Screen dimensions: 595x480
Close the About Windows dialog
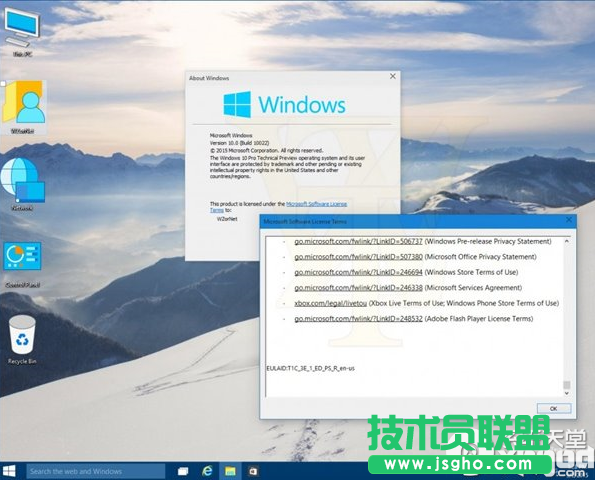393,76
